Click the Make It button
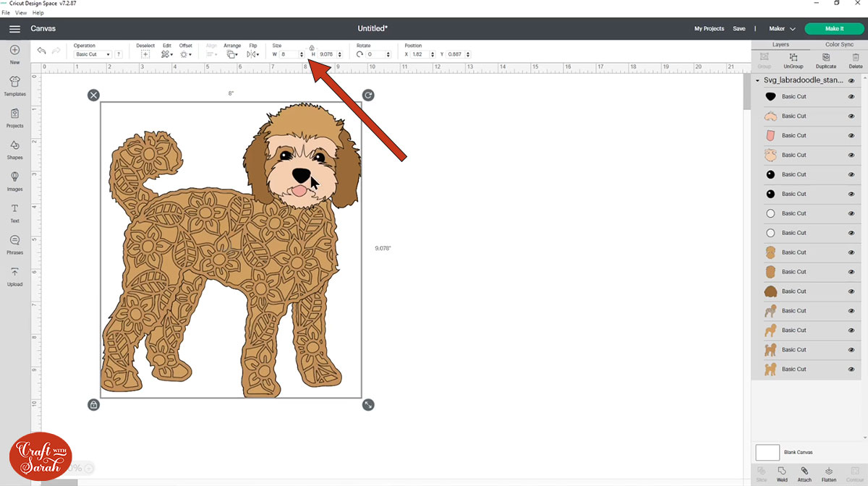The width and height of the screenshot is (868, 486). [x=834, y=29]
